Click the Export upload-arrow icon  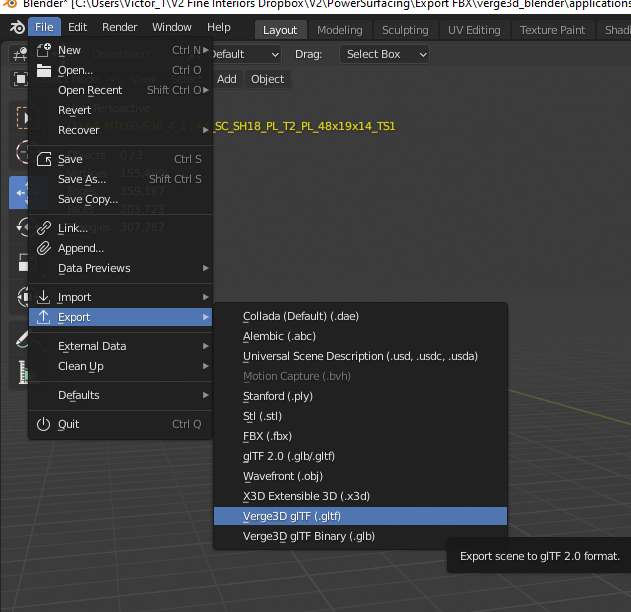click(x=43, y=317)
